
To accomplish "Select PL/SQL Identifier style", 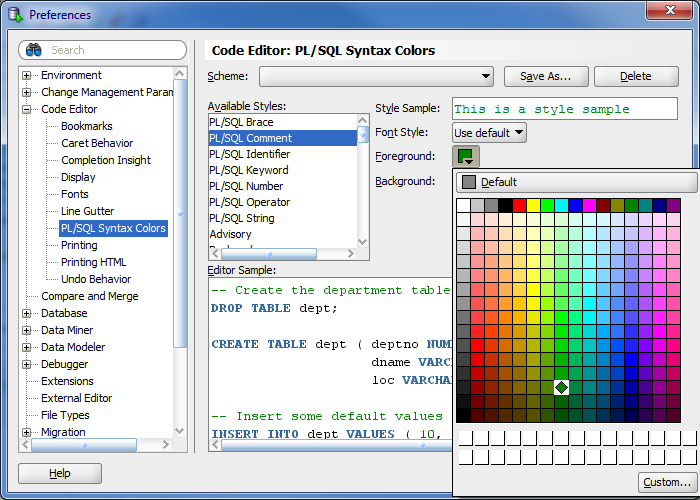I will (x=283, y=154).
